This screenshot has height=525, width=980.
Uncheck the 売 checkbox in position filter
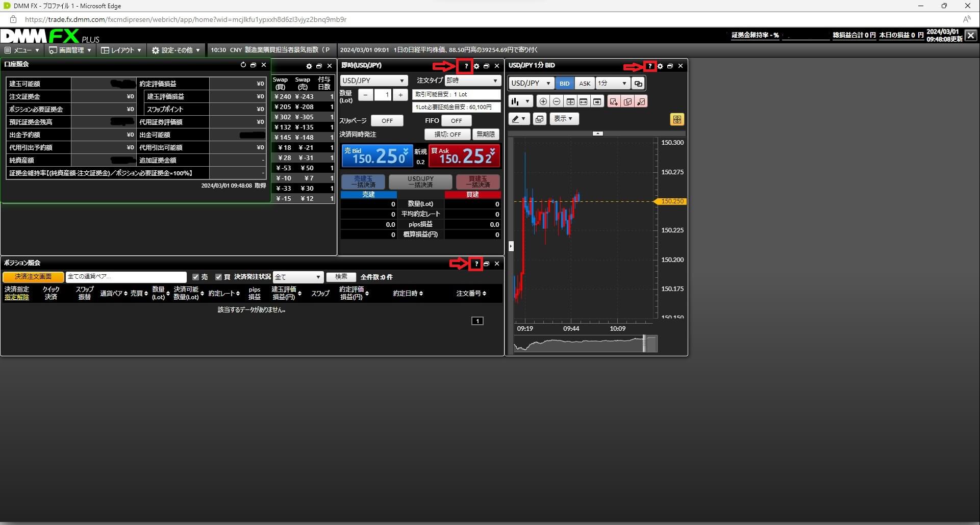click(x=195, y=277)
